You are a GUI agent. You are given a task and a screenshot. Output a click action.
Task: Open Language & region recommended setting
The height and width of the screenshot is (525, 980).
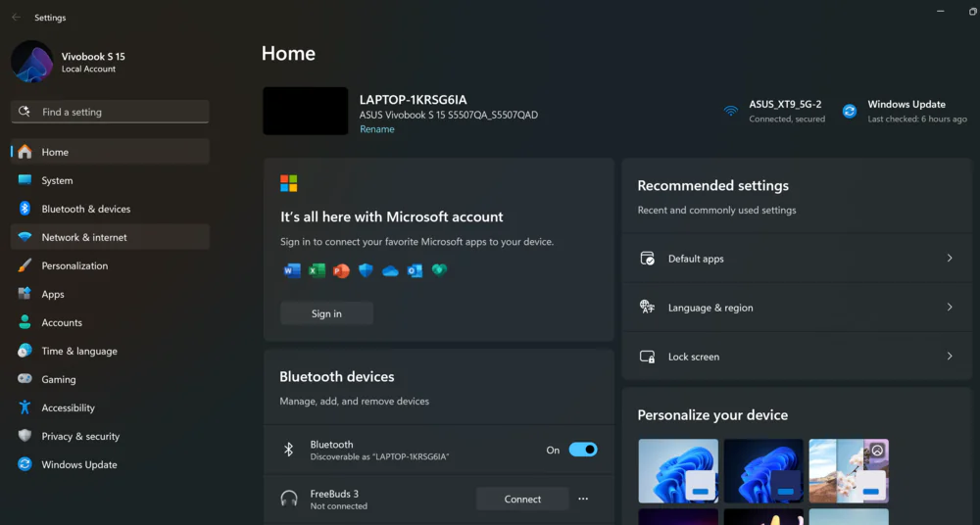797,307
